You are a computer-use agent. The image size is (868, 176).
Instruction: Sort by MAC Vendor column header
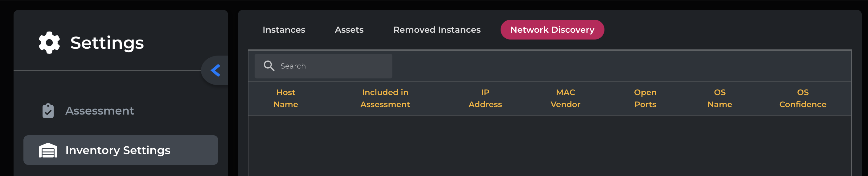[565, 98]
